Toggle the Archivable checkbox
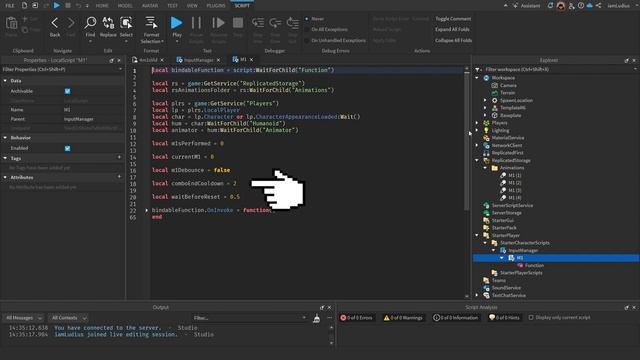The image size is (640, 360). click(67, 91)
